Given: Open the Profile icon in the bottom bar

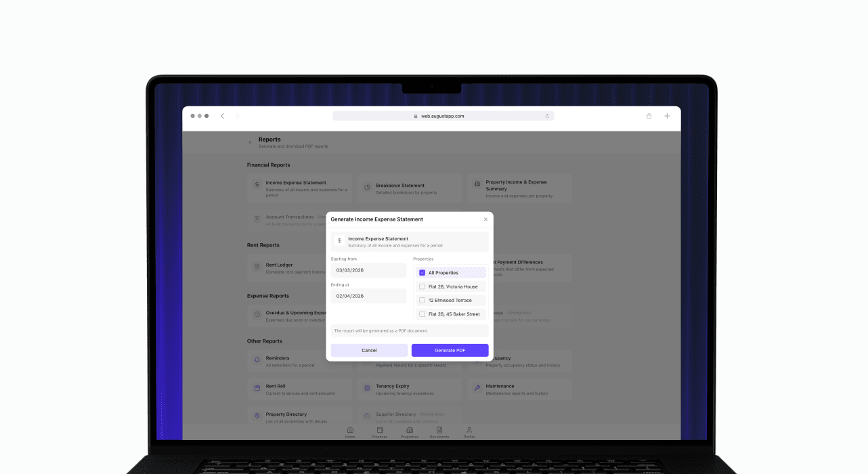Looking at the screenshot, I should pos(469,430).
